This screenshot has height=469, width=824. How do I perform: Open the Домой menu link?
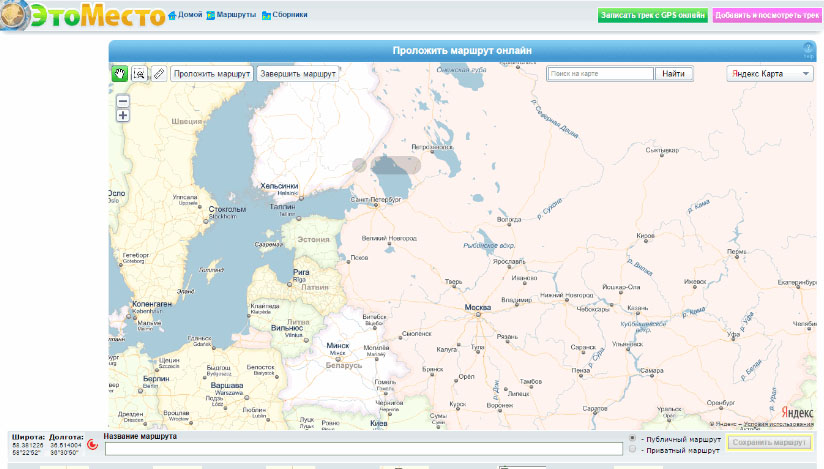point(190,15)
